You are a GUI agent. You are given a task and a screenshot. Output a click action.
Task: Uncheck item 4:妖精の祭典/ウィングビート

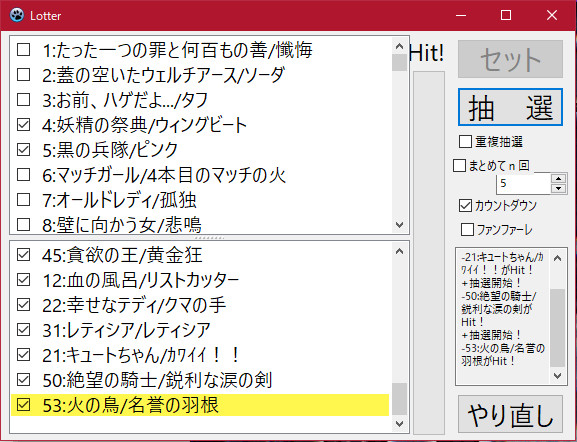coord(24,125)
